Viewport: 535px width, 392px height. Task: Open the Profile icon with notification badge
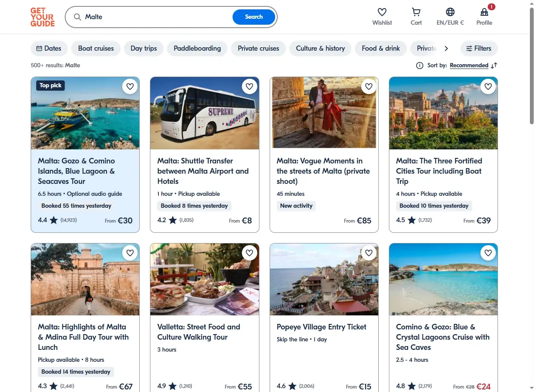[484, 12]
